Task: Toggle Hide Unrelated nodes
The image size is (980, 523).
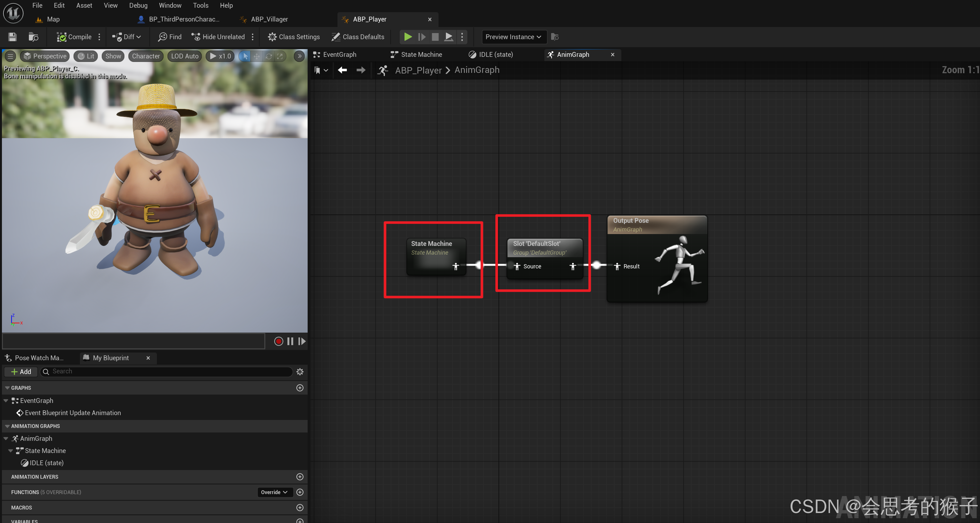Action: (x=218, y=37)
